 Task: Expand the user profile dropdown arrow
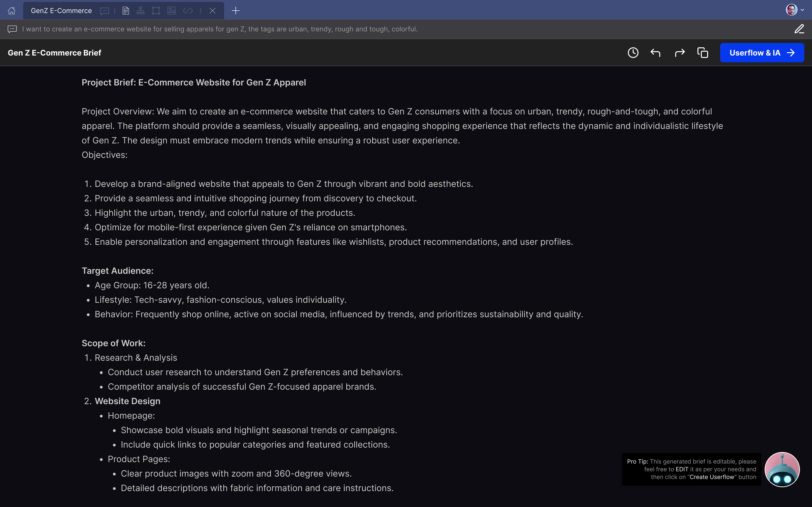click(x=802, y=10)
